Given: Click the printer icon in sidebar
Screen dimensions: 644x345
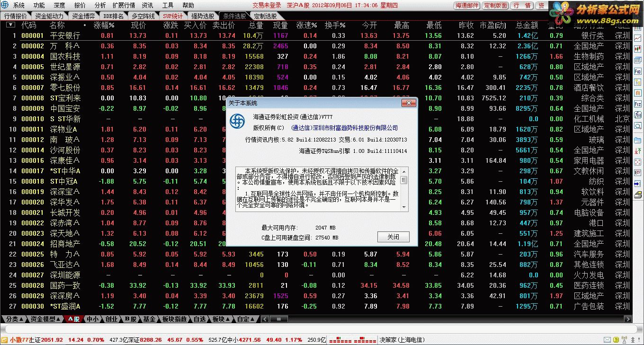Looking at the screenshot, I should [637, 195].
